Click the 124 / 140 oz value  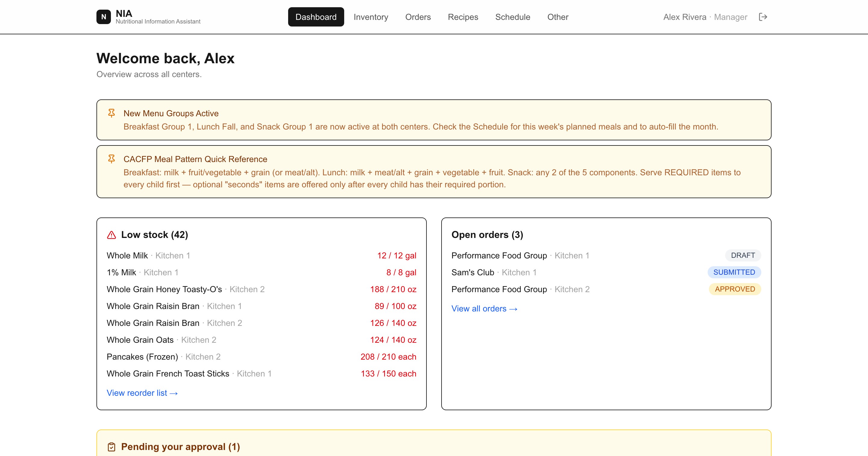coord(393,340)
